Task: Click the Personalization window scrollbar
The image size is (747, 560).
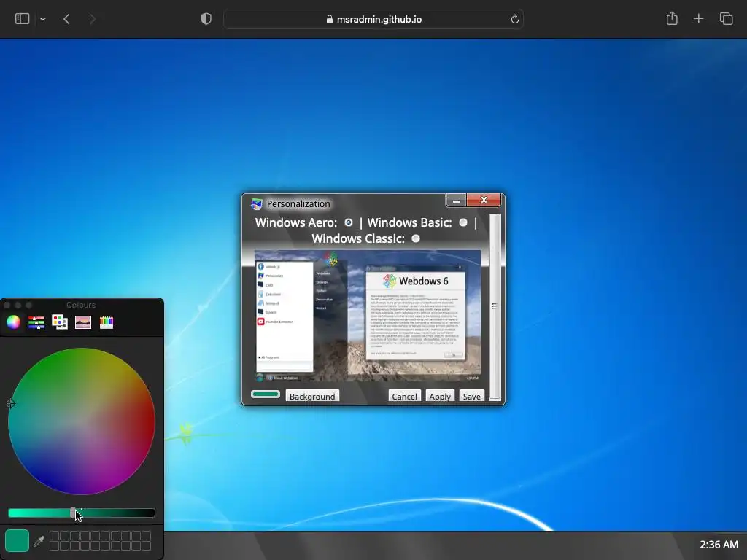Action: [495, 307]
